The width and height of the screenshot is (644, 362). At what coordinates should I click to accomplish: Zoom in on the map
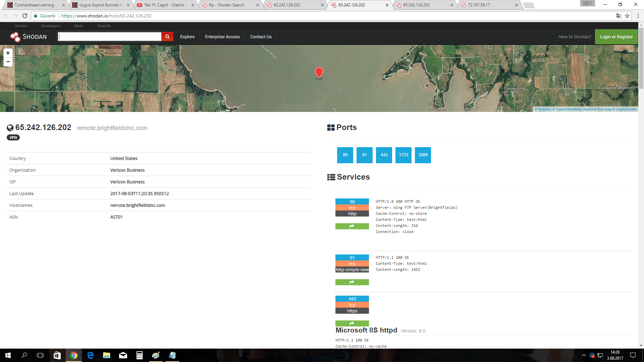[8, 53]
